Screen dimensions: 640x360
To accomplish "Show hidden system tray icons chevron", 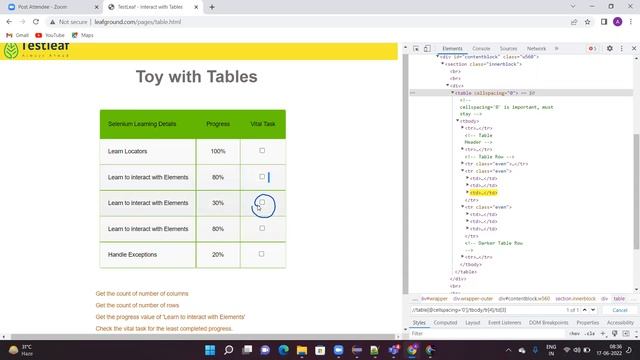I will click(x=508, y=350).
